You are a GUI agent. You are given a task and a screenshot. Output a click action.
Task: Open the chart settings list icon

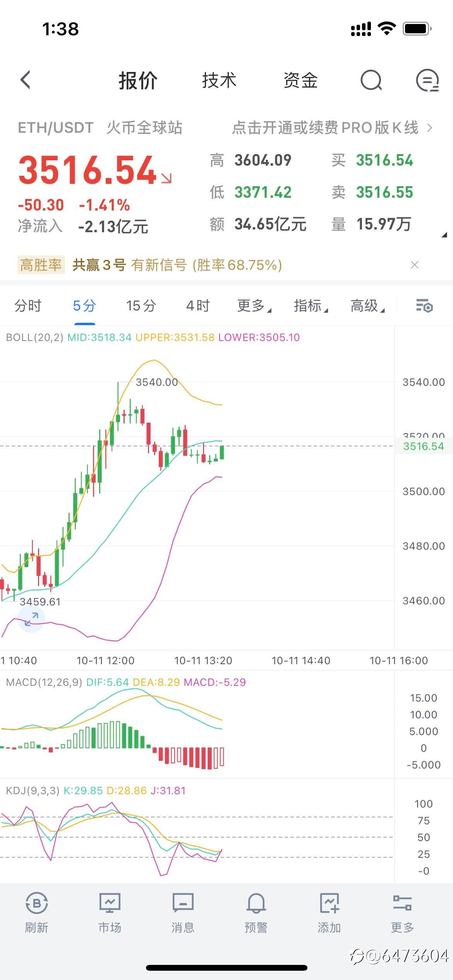coord(424,306)
